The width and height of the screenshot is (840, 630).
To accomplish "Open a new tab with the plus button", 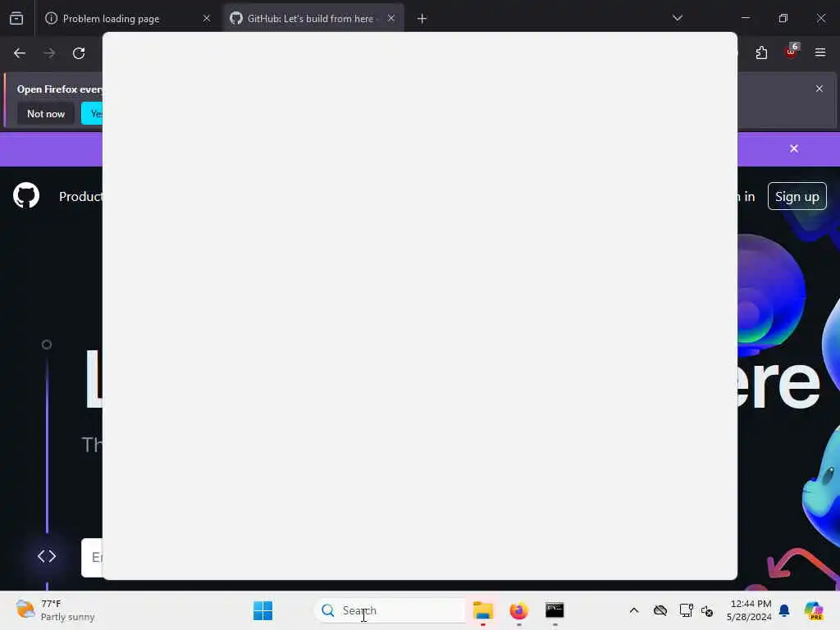I will click(422, 19).
